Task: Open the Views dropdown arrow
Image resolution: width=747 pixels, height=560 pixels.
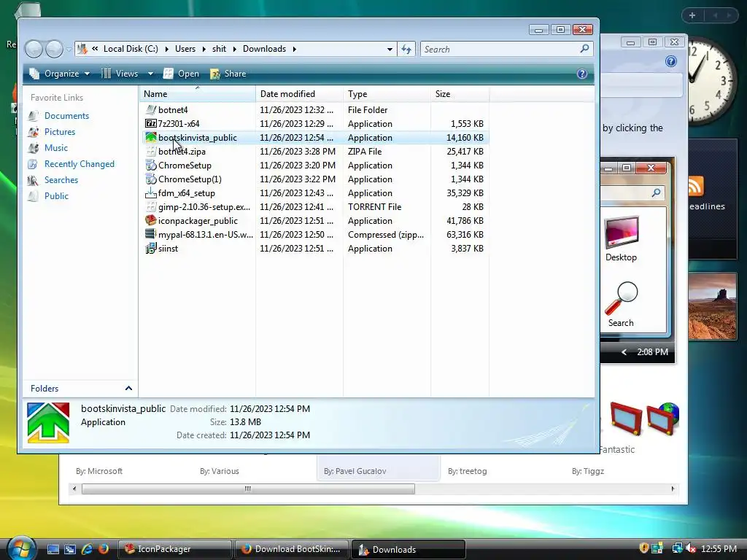Action: pyautogui.click(x=150, y=74)
